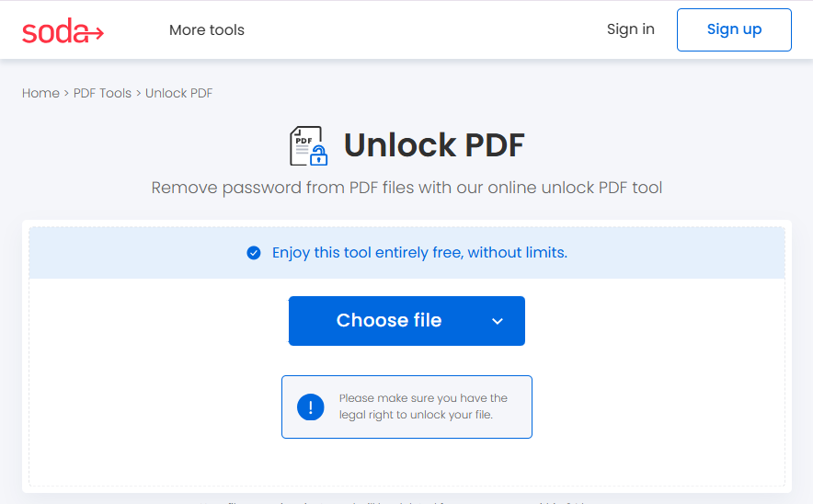Click the PDF padlock icon beside heading
813x504 pixels.
click(x=308, y=146)
